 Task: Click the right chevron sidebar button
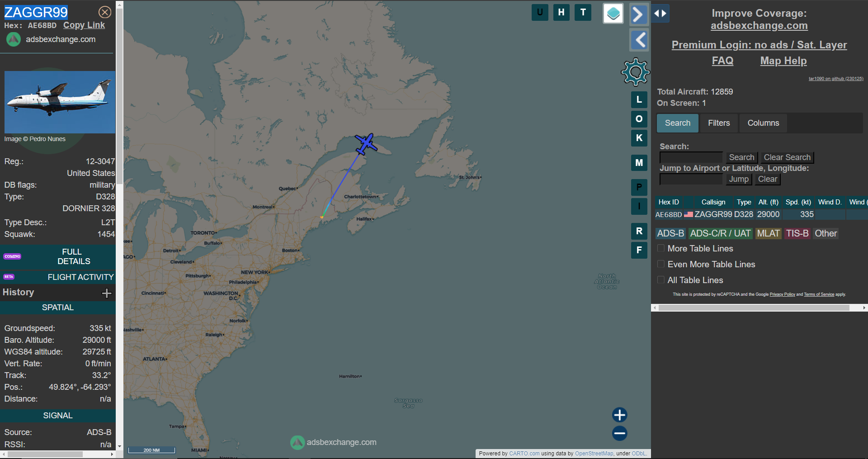[639, 14]
